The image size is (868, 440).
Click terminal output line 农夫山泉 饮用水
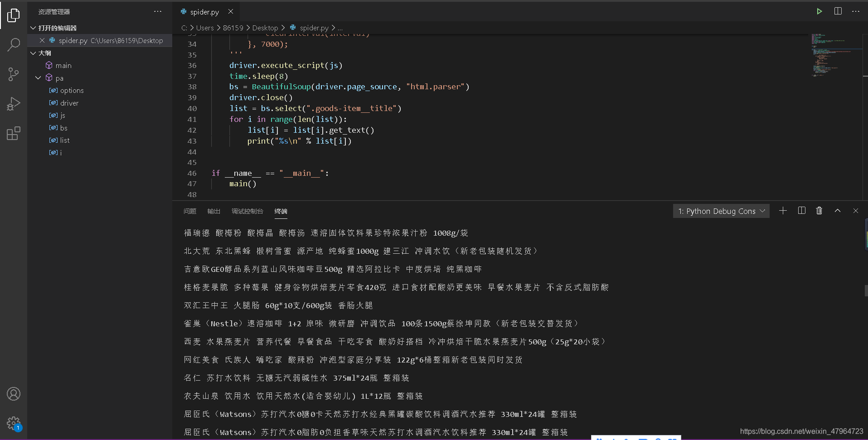(x=303, y=396)
